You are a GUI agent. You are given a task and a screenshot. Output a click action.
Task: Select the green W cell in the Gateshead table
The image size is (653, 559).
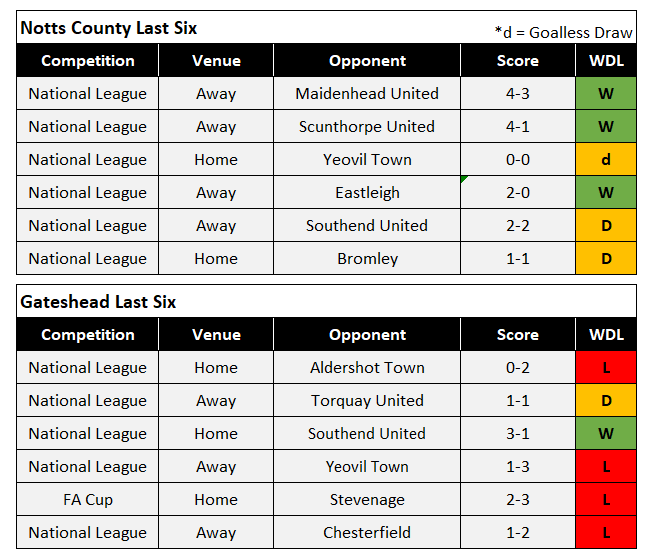(606, 434)
